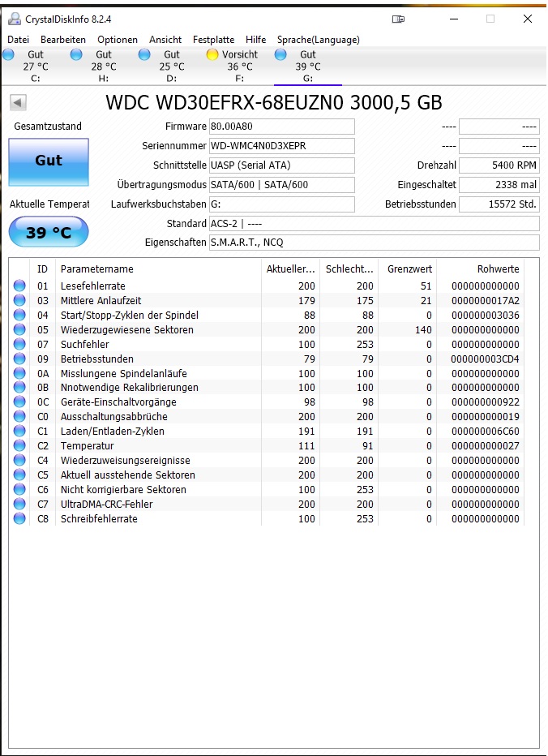Click status icon for Schreibfehlerrate
Screen dimensions: 548x756
[19, 519]
